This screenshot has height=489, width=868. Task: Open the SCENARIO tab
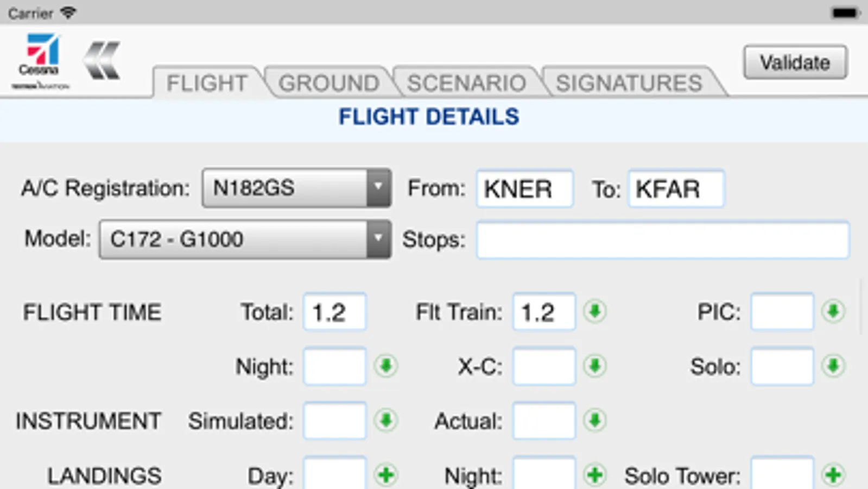pyautogui.click(x=466, y=83)
